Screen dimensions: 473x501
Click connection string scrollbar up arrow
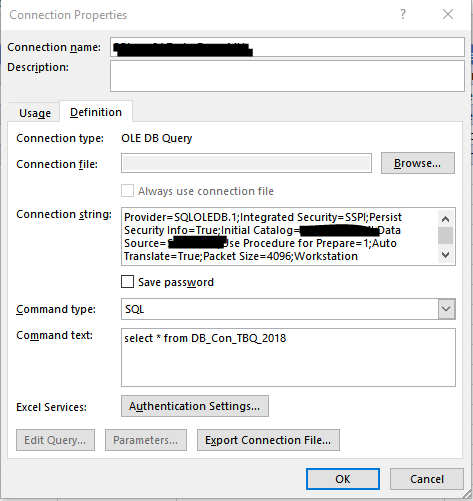point(445,219)
